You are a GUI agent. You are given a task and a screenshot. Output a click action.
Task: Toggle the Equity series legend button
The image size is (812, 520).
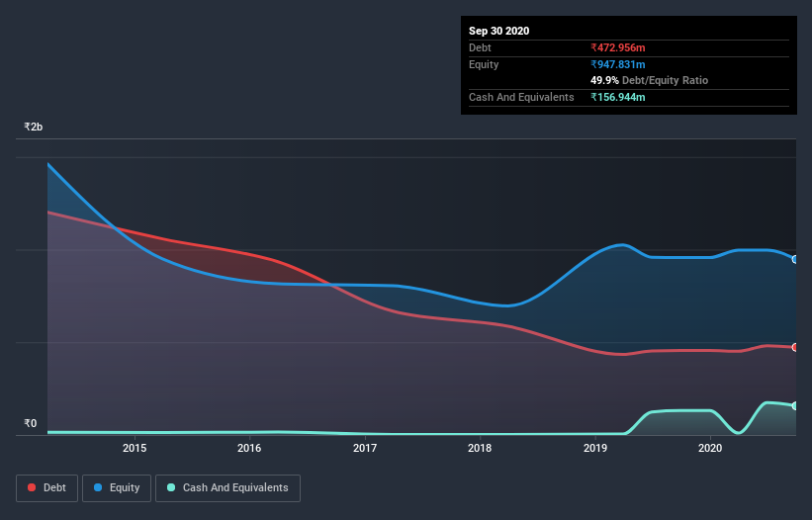pos(117,488)
